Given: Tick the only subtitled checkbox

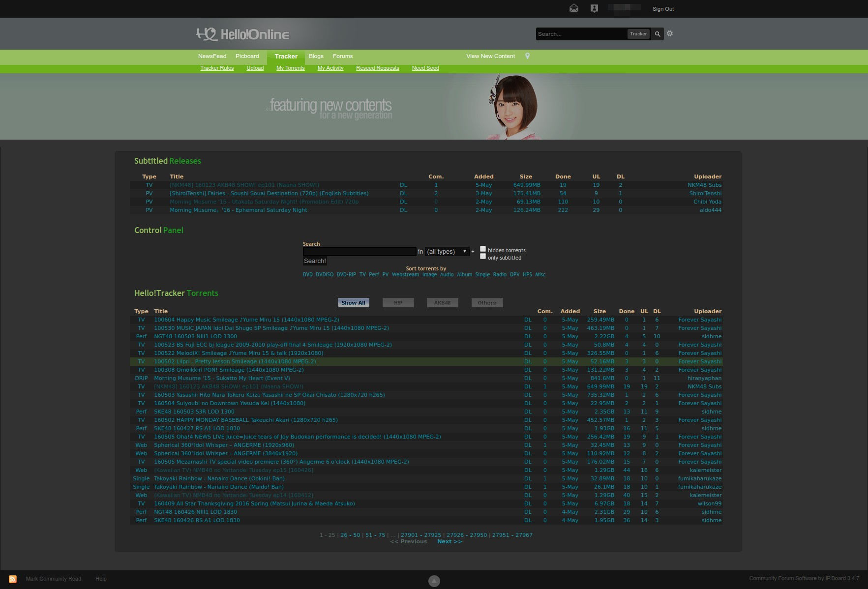Looking at the screenshot, I should pos(483,256).
